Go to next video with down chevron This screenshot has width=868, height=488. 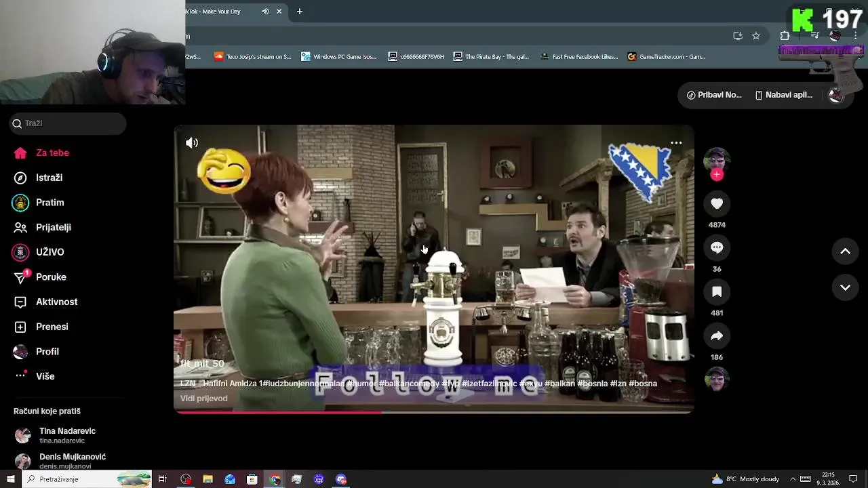click(x=846, y=287)
